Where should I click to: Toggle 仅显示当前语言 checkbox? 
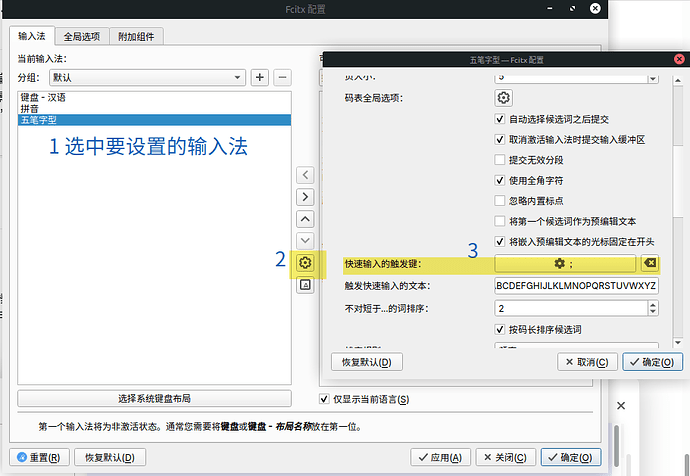[x=324, y=399]
